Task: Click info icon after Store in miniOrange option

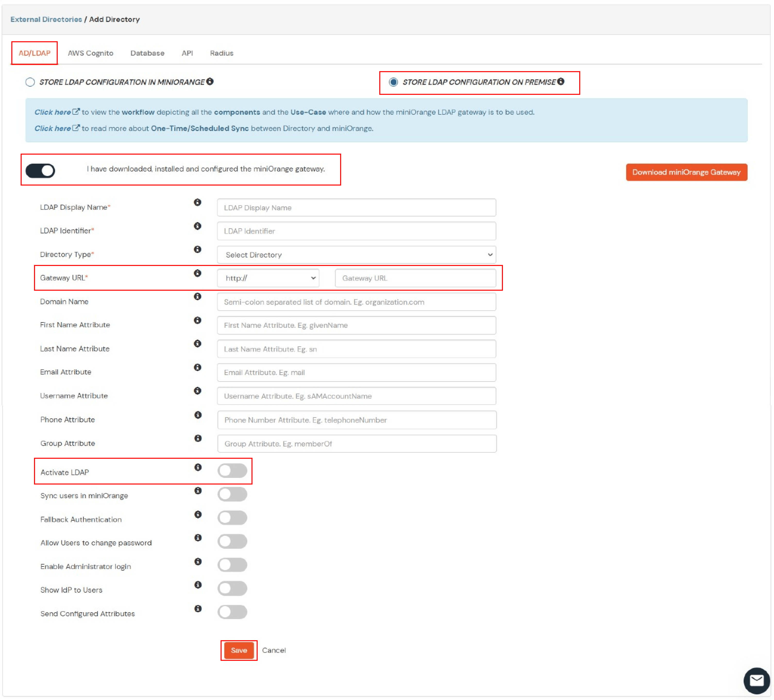Action: pyautogui.click(x=210, y=81)
